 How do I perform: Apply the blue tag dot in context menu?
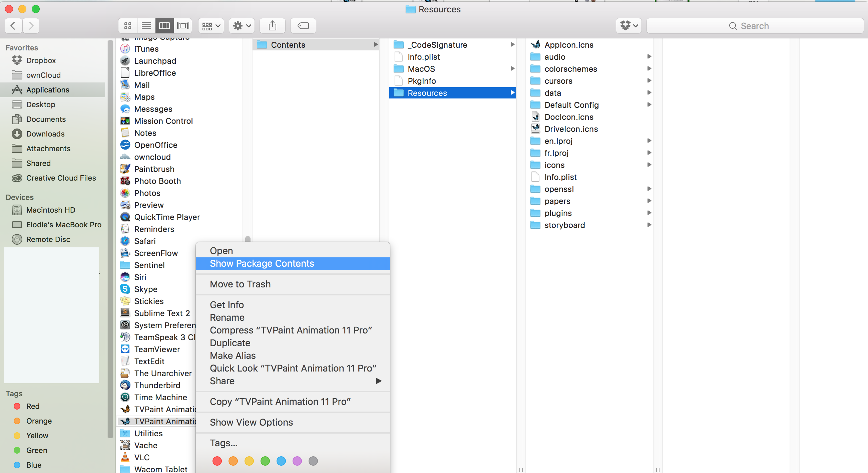tap(281, 461)
